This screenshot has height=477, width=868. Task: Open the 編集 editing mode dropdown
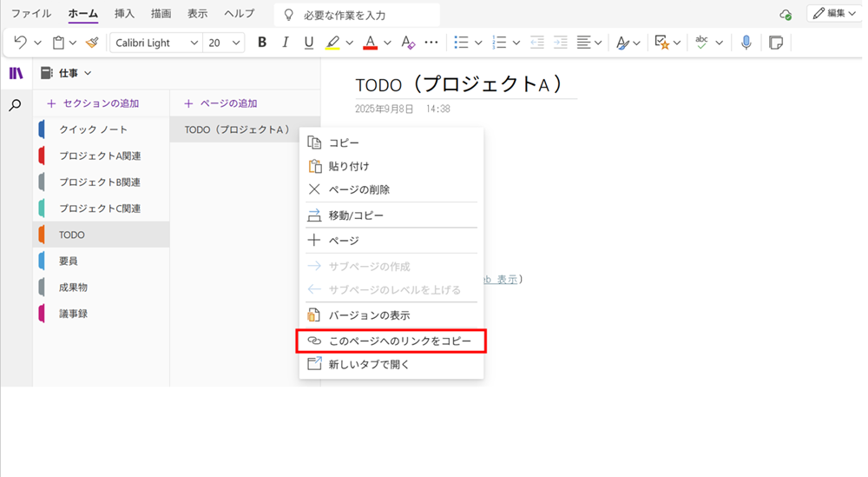tap(833, 13)
